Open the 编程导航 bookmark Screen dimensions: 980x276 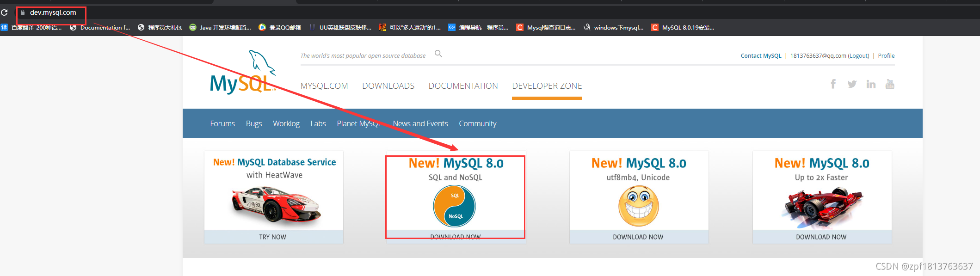[478, 28]
